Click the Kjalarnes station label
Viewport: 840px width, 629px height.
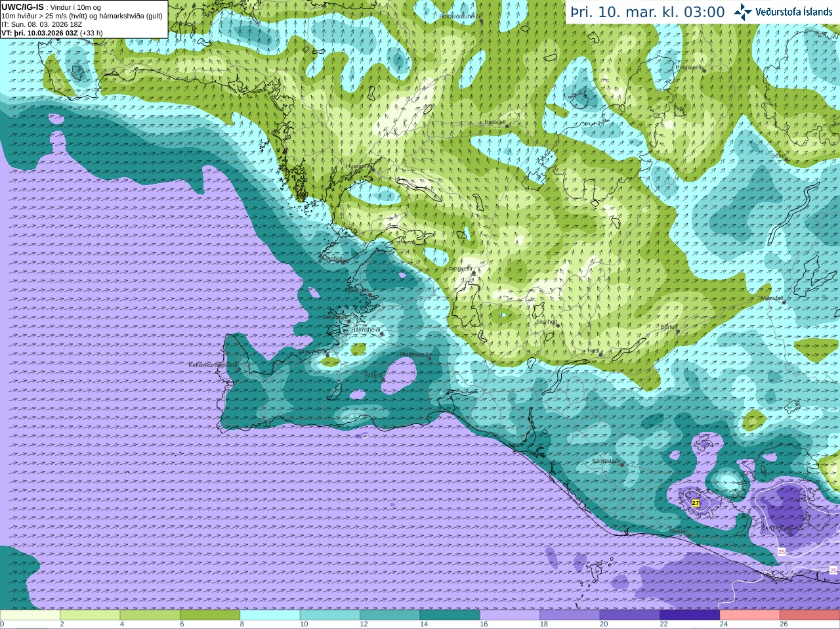[356, 290]
